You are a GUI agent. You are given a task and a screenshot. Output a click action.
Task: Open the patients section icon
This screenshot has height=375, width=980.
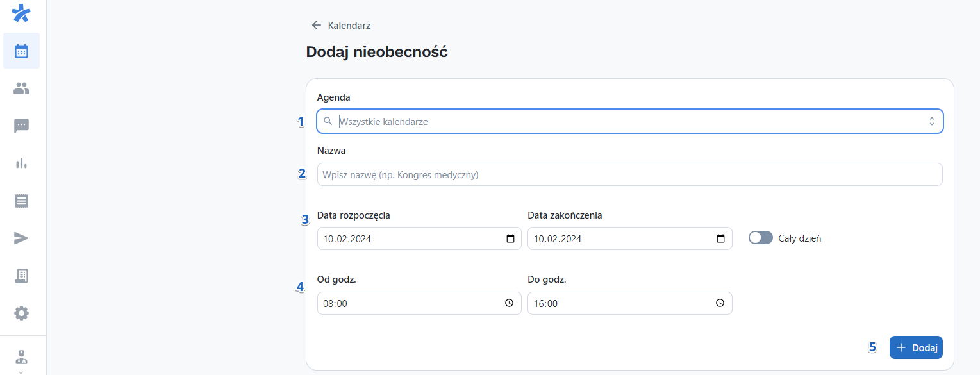click(21, 88)
